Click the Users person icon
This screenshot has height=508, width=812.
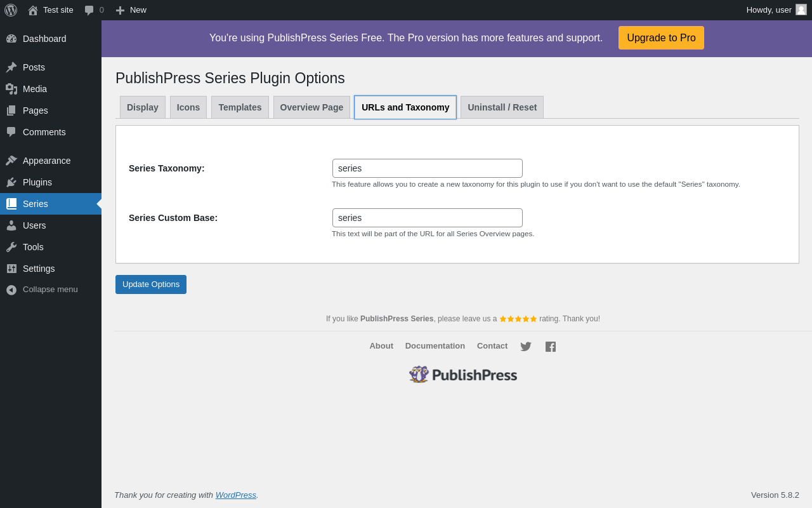(x=11, y=225)
